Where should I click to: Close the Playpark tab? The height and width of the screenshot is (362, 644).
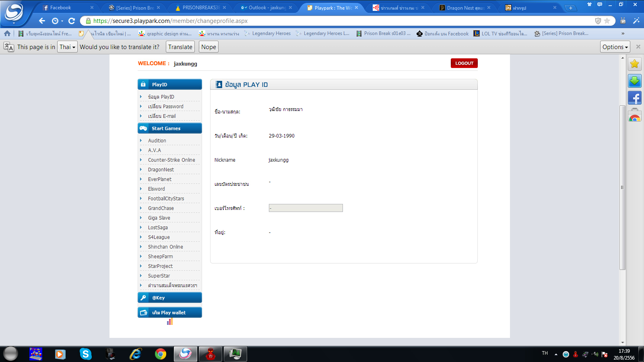pyautogui.click(x=356, y=8)
